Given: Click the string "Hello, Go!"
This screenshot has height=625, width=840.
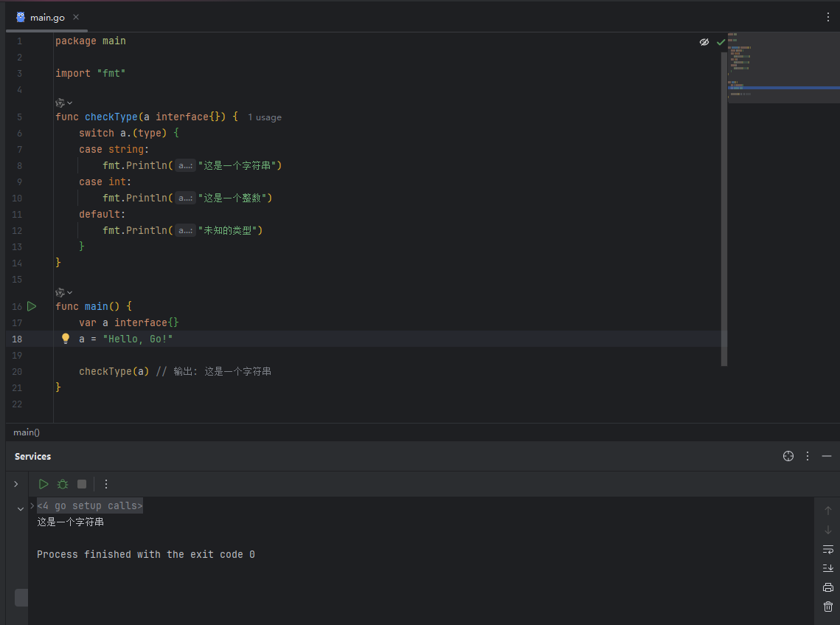Looking at the screenshot, I should (138, 339).
